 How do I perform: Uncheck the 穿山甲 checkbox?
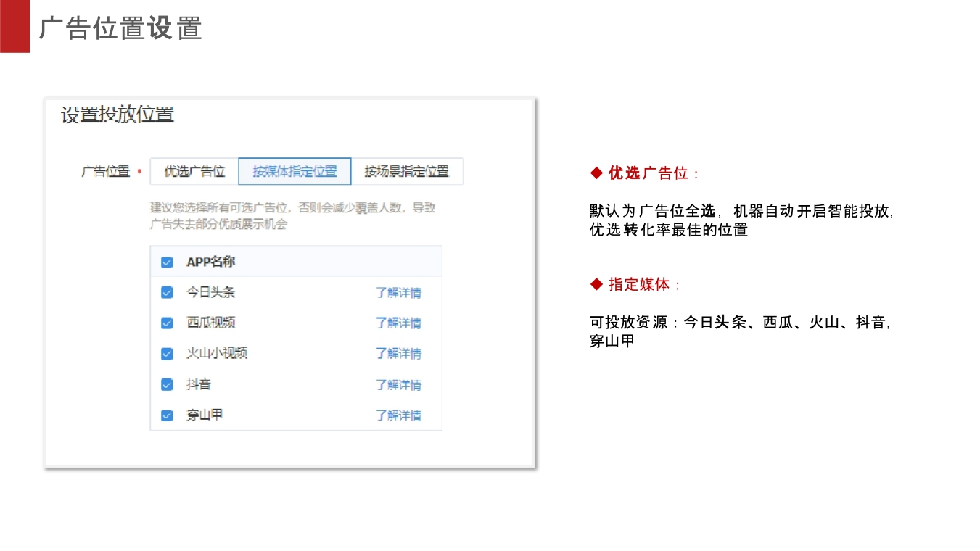pos(166,415)
